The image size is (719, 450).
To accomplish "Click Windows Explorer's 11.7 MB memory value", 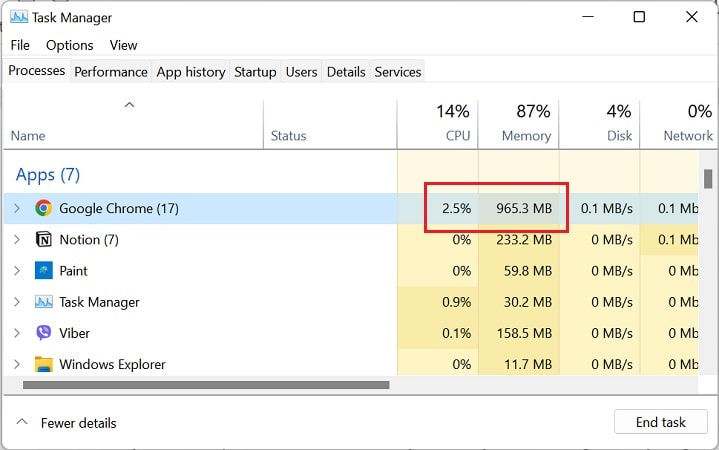I will pyautogui.click(x=528, y=365).
